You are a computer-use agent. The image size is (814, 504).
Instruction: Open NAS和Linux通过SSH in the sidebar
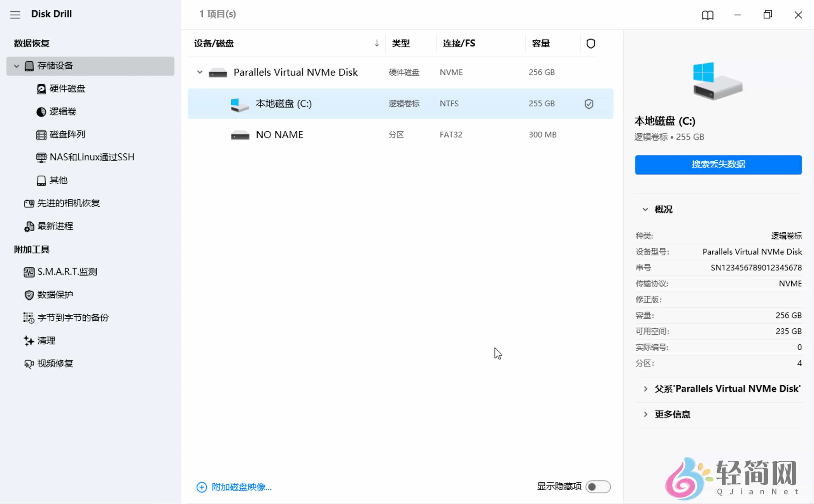92,157
